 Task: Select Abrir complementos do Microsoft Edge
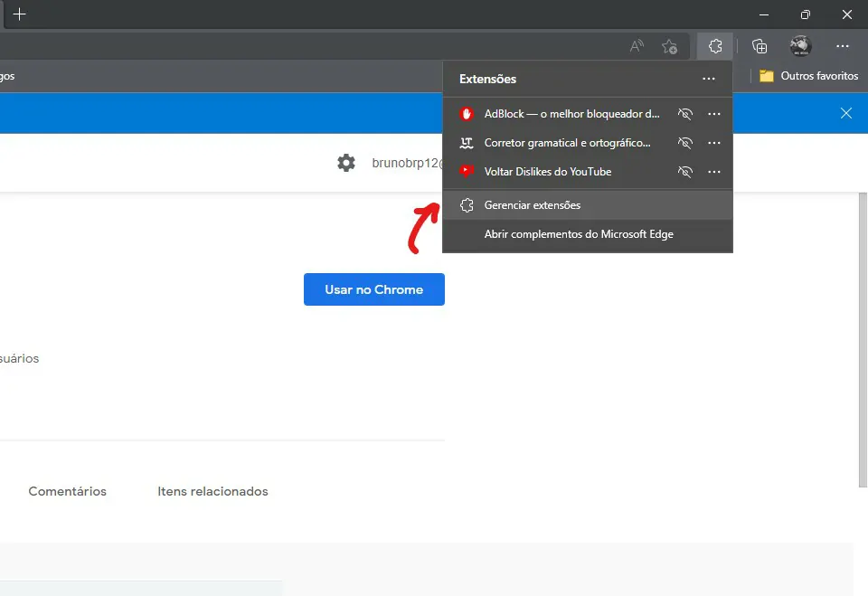pos(588,234)
